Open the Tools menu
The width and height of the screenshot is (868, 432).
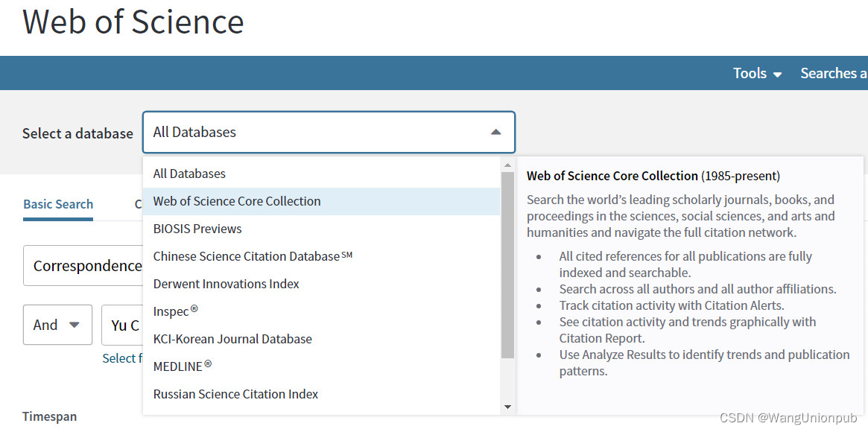(x=757, y=73)
